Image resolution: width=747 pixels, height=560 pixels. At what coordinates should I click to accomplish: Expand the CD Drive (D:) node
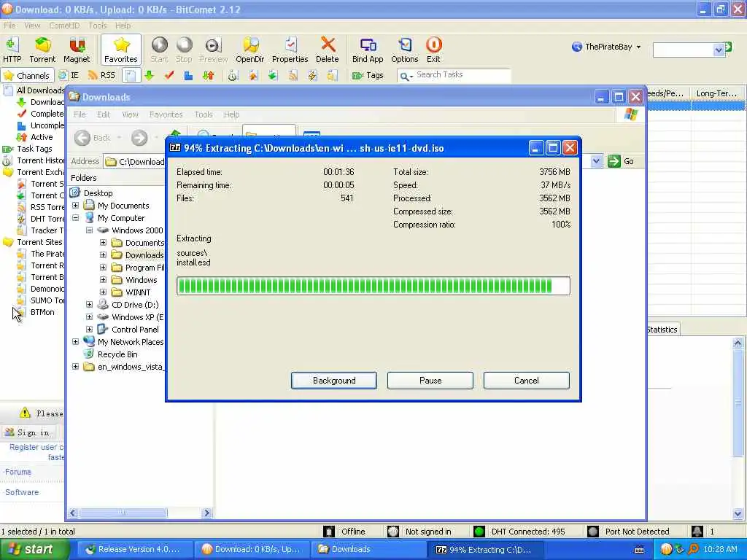(89, 304)
